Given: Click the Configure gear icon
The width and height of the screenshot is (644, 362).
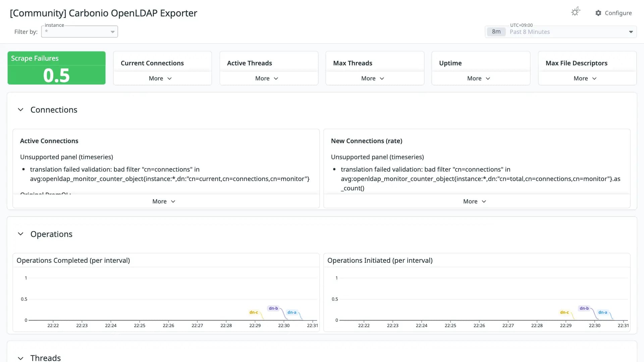Looking at the screenshot, I should tap(598, 13).
